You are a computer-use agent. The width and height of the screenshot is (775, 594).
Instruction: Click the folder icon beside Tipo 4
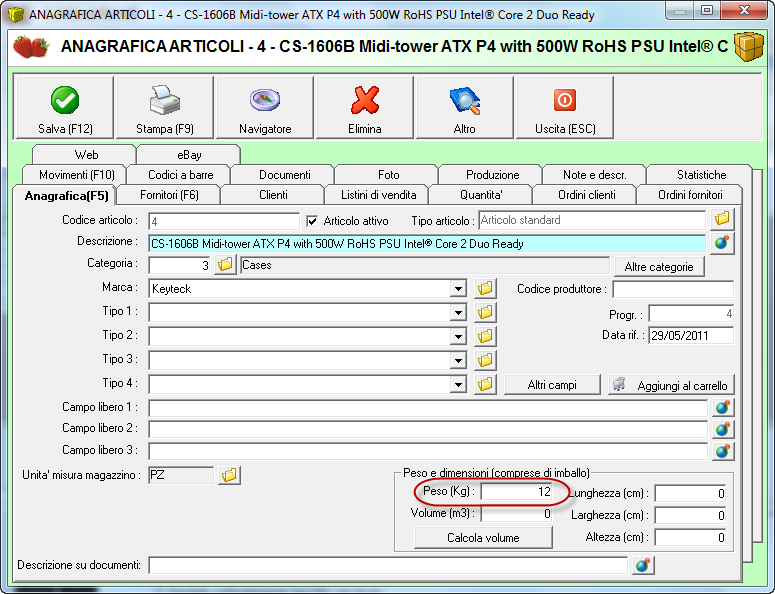(485, 384)
